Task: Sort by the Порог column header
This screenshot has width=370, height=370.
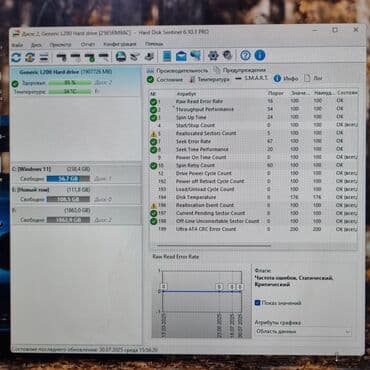Action: (276, 93)
